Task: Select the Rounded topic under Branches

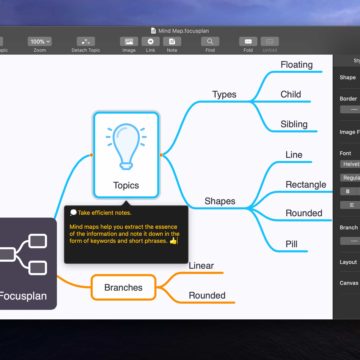Action: point(207,295)
